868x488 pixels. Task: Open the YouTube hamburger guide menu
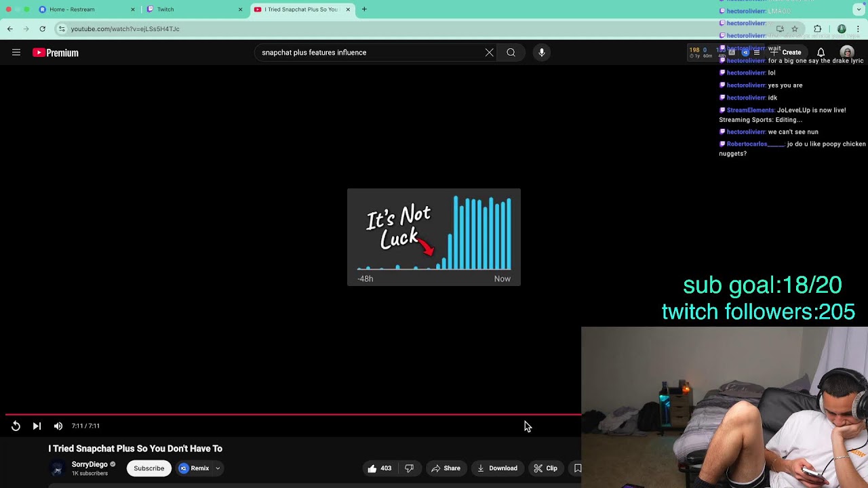16,52
